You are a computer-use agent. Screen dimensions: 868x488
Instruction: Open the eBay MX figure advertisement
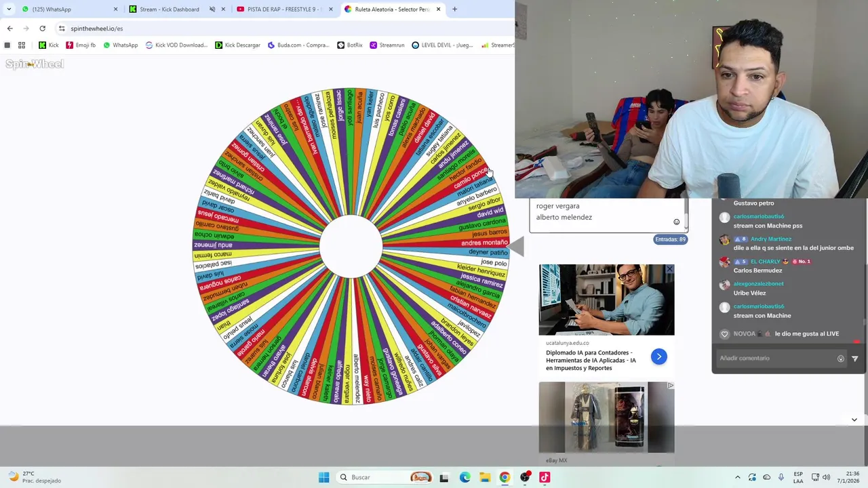coord(606,417)
